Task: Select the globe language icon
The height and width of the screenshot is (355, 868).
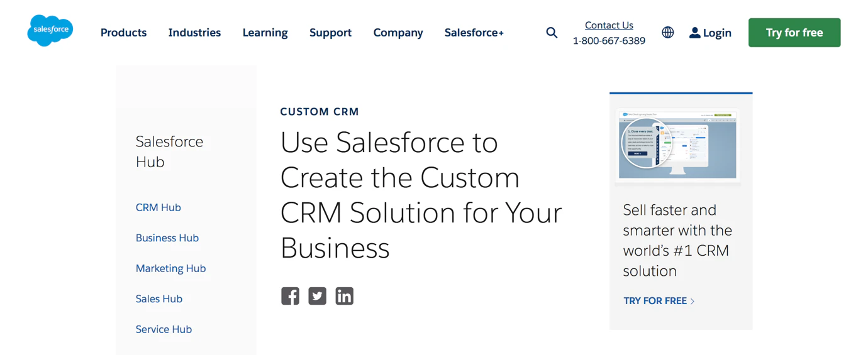Action: click(x=668, y=33)
